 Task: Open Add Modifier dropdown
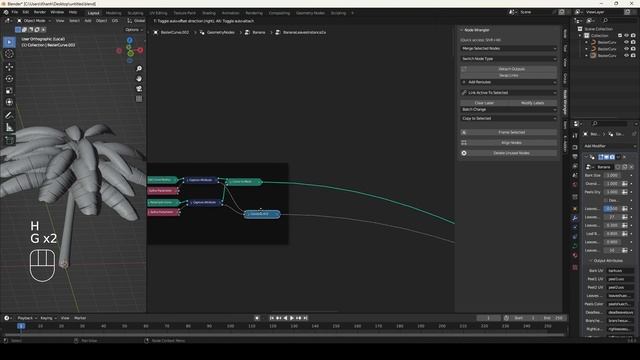click(x=610, y=146)
